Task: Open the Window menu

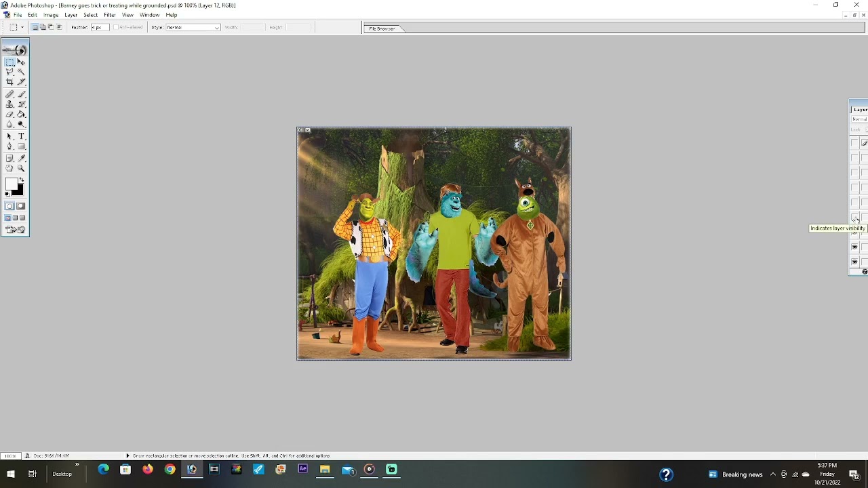Action: point(149,15)
